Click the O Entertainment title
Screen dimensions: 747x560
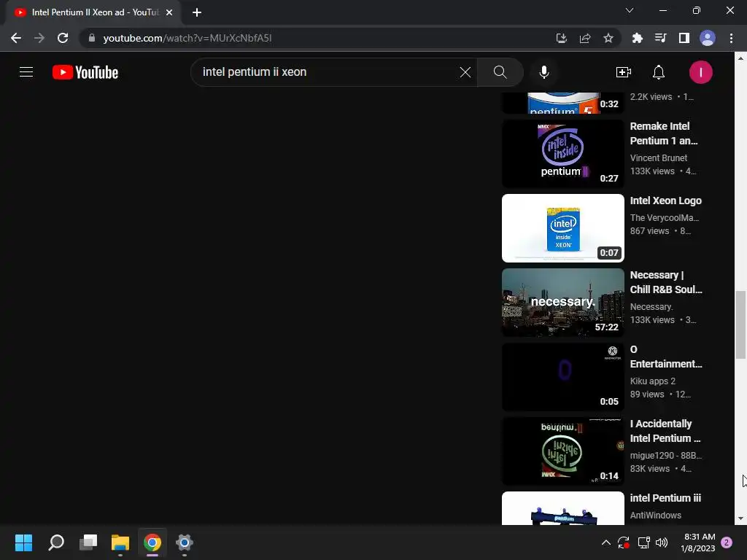666,356
